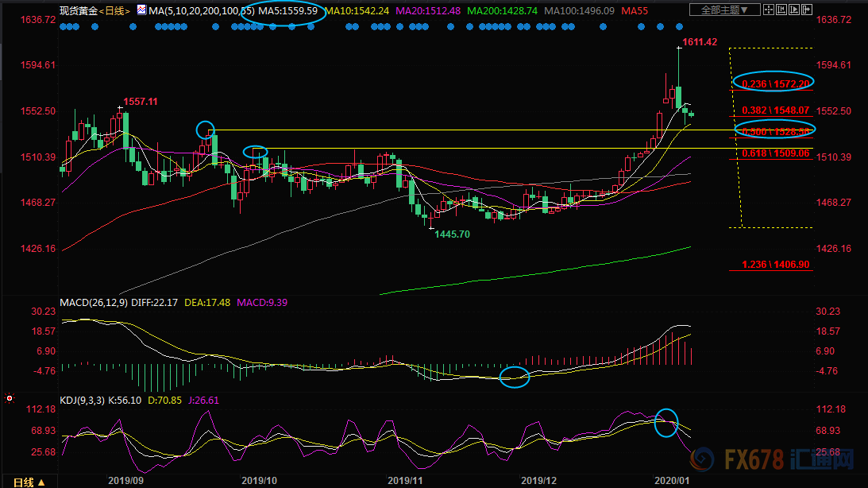The height and width of the screenshot is (488, 868).
Task: Click the 0.236 \ 1572.20 Fibonacci level label
Action: pos(775,83)
